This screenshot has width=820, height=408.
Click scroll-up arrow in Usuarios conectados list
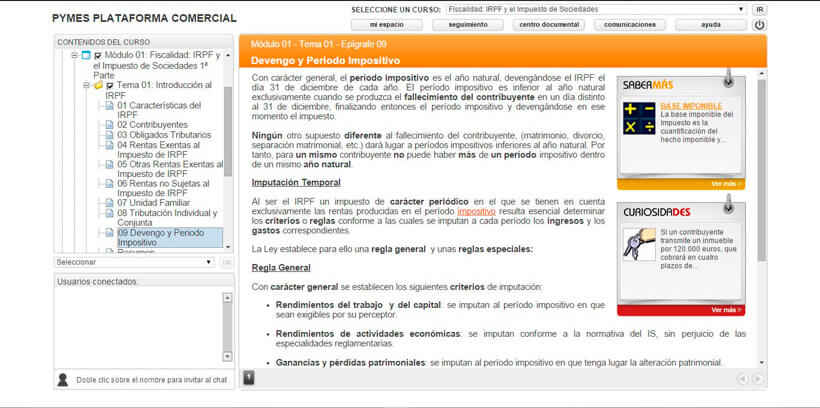[x=227, y=298]
